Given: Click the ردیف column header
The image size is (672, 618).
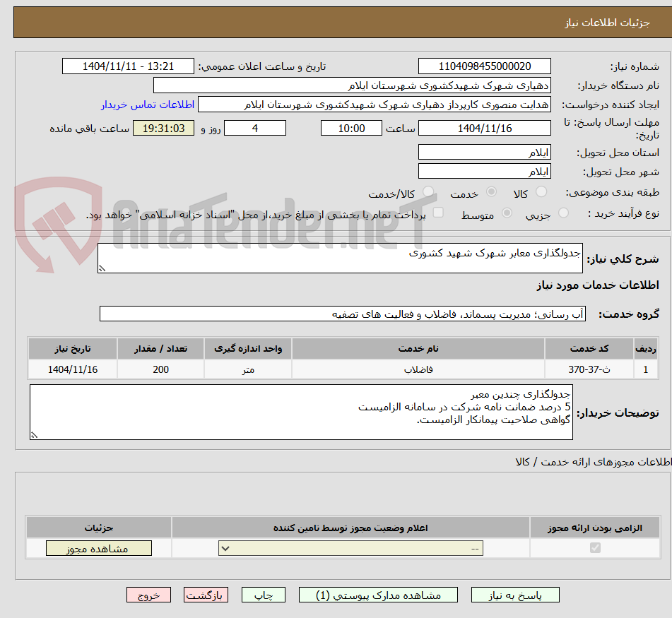Looking at the screenshot, I should pos(645,349).
